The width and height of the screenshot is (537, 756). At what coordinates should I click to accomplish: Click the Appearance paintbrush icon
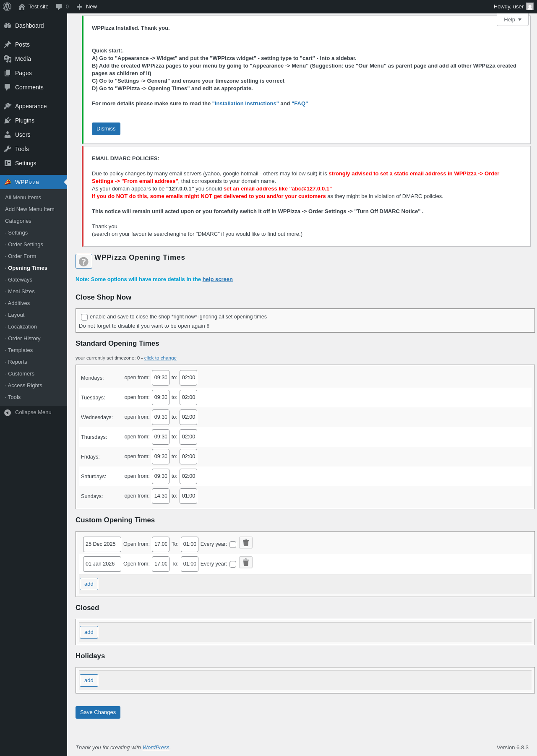click(8, 106)
